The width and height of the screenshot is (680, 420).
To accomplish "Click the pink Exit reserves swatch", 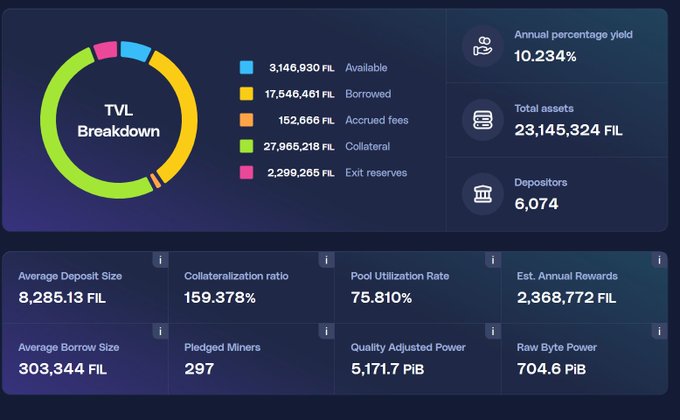I will click(x=246, y=172).
